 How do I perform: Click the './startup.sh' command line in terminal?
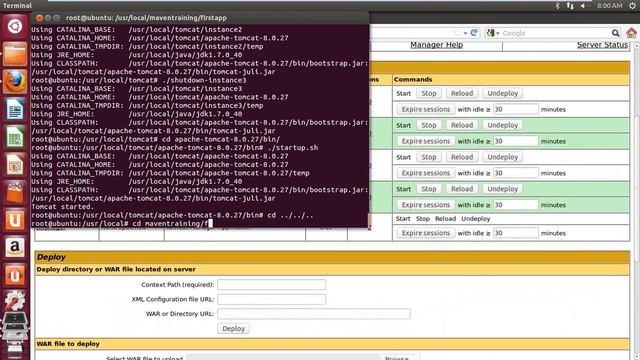(175, 148)
